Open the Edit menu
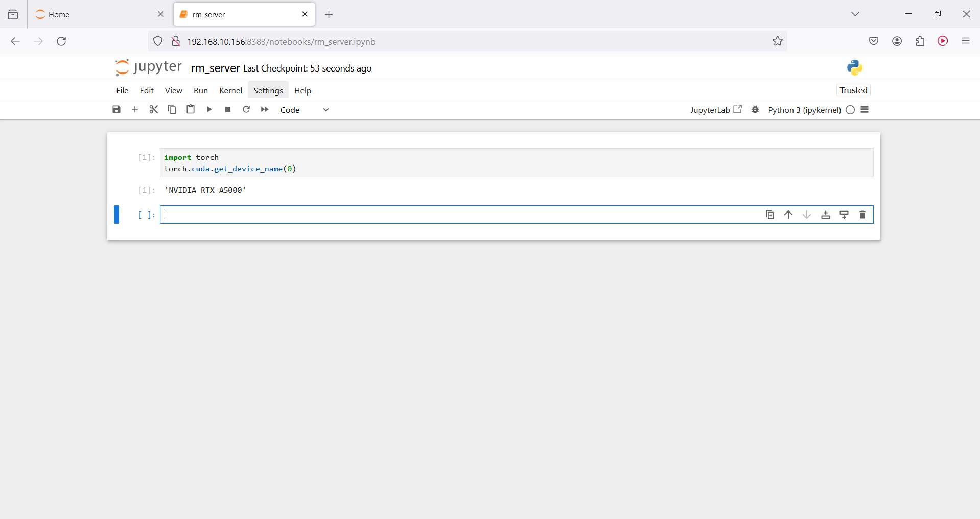This screenshot has height=519, width=980. pos(147,90)
